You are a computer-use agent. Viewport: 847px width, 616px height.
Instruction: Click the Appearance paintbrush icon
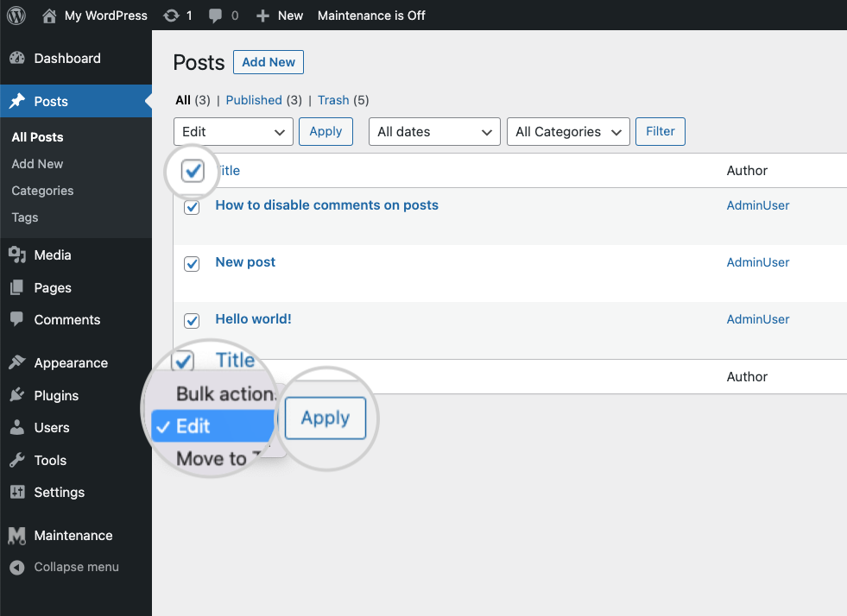tap(17, 362)
